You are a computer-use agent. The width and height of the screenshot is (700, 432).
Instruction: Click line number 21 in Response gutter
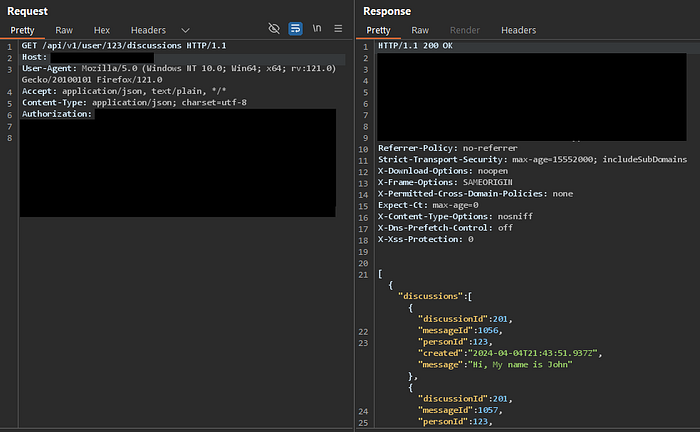[x=363, y=275]
